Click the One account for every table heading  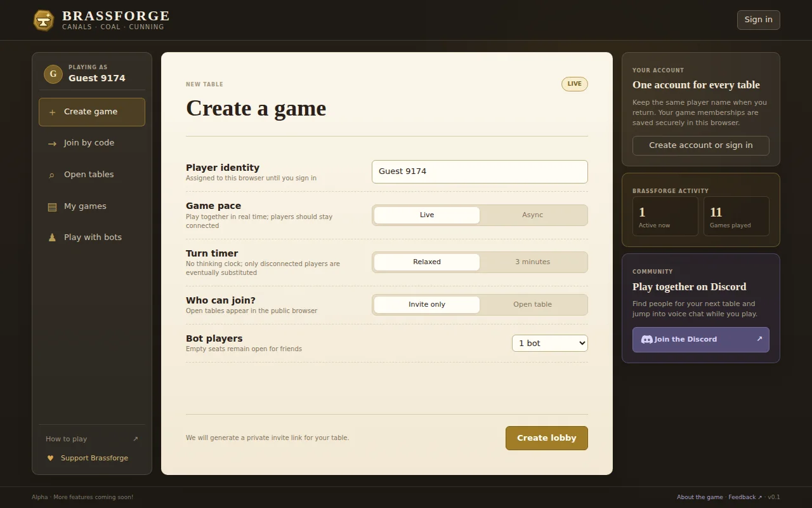click(696, 85)
